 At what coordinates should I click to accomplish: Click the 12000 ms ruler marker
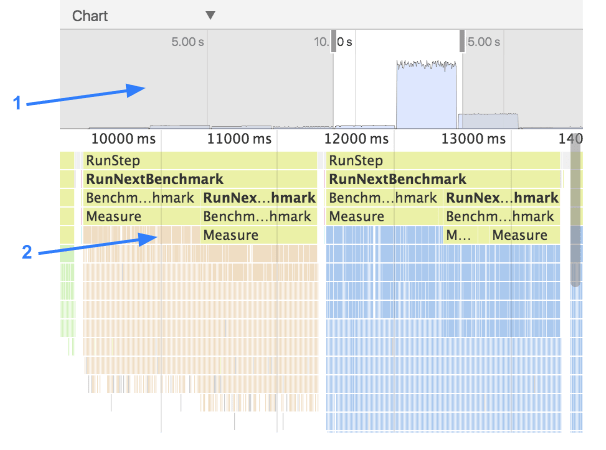click(358, 139)
